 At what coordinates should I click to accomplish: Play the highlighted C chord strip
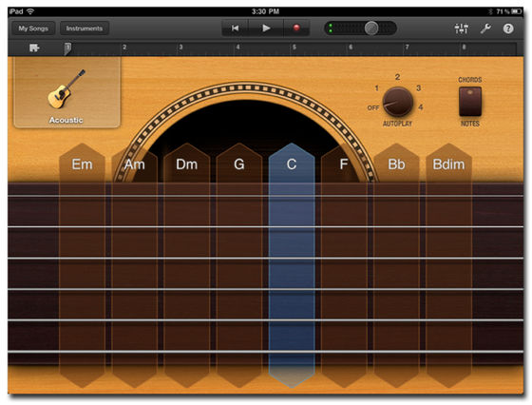click(292, 265)
